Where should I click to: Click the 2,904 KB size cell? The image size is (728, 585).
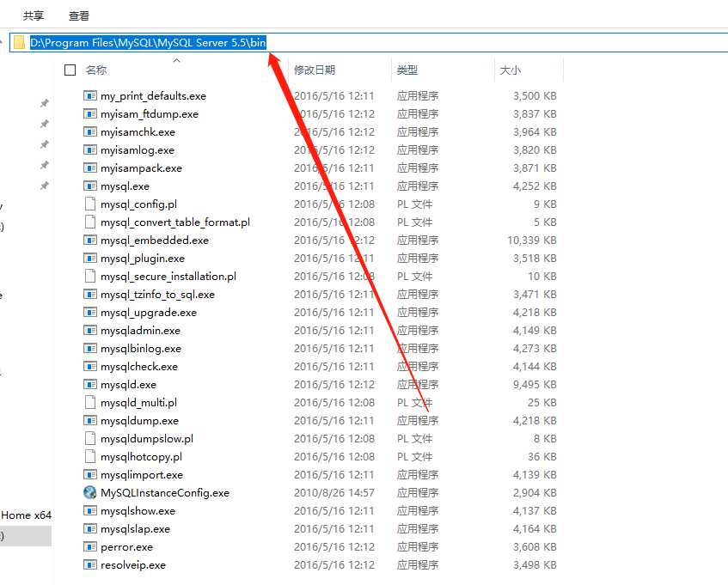coord(535,493)
